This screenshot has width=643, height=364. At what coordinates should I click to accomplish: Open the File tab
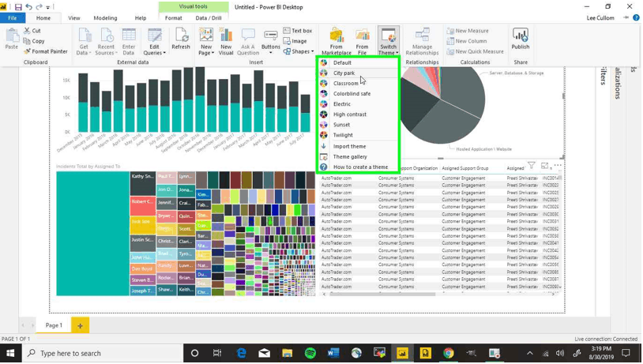13,18
